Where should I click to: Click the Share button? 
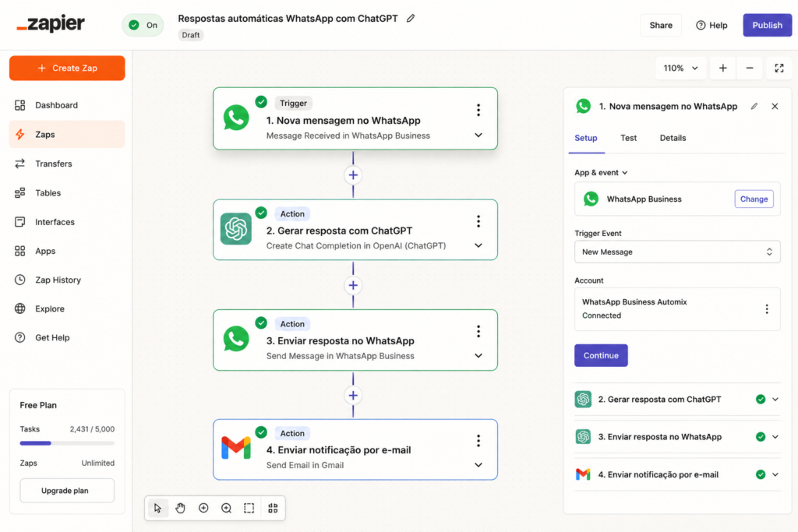(x=661, y=25)
